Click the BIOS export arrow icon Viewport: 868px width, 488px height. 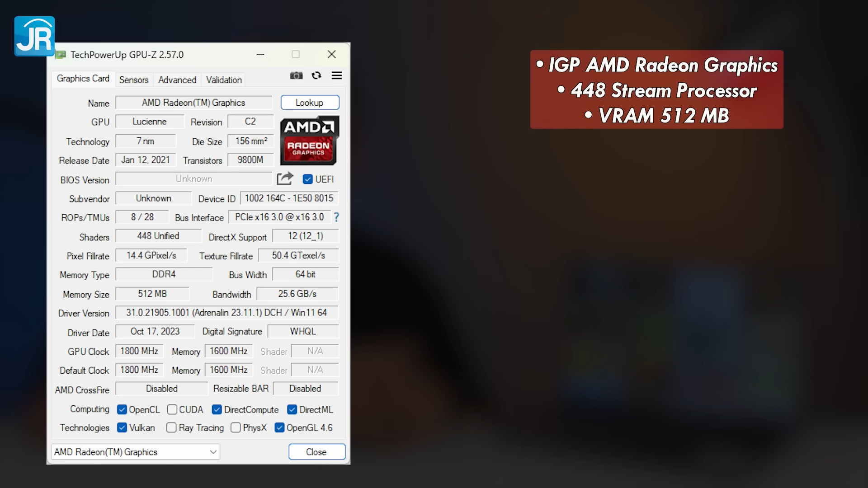click(x=285, y=178)
